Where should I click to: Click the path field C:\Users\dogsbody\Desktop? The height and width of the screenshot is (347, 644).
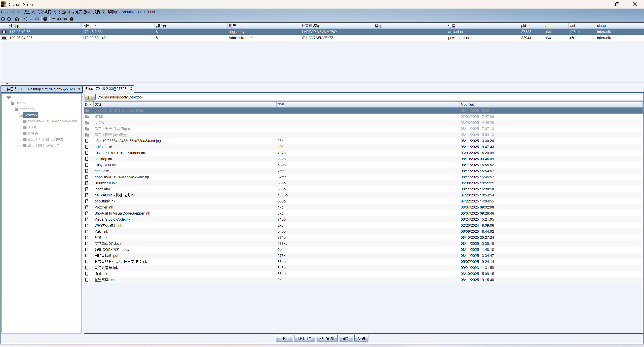pos(369,97)
